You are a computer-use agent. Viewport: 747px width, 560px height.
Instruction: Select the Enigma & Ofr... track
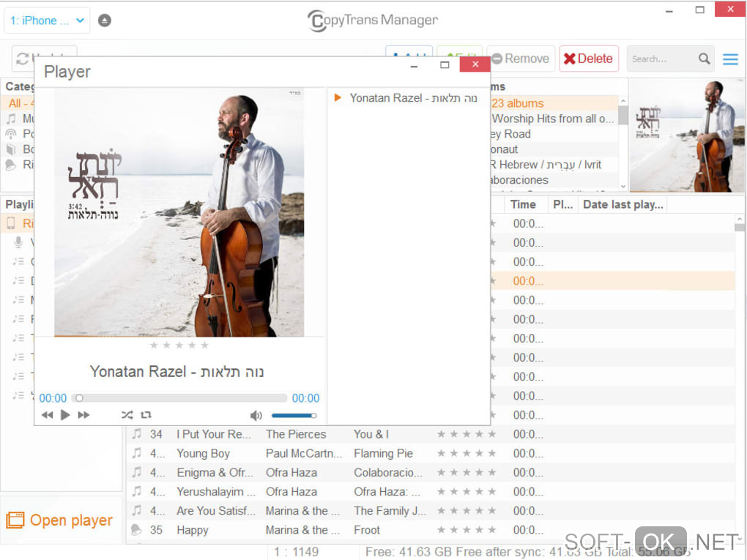(x=215, y=473)
